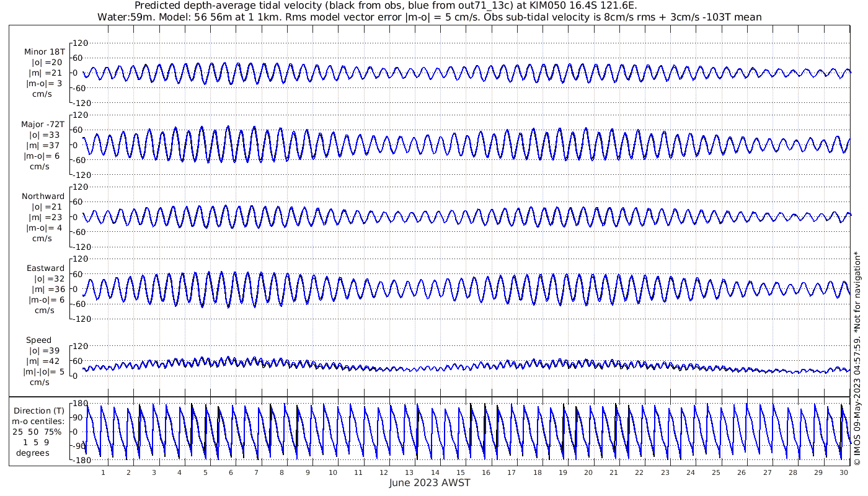This screenshot has height=496, width=868.
Task: Select the 'Minor 18T' panel label
Action: point(44,52)
